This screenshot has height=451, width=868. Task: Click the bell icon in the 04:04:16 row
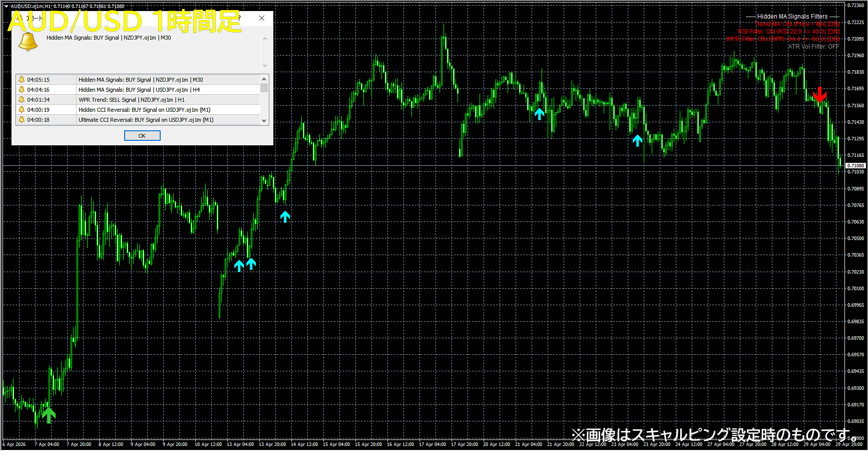pos(22,90)
